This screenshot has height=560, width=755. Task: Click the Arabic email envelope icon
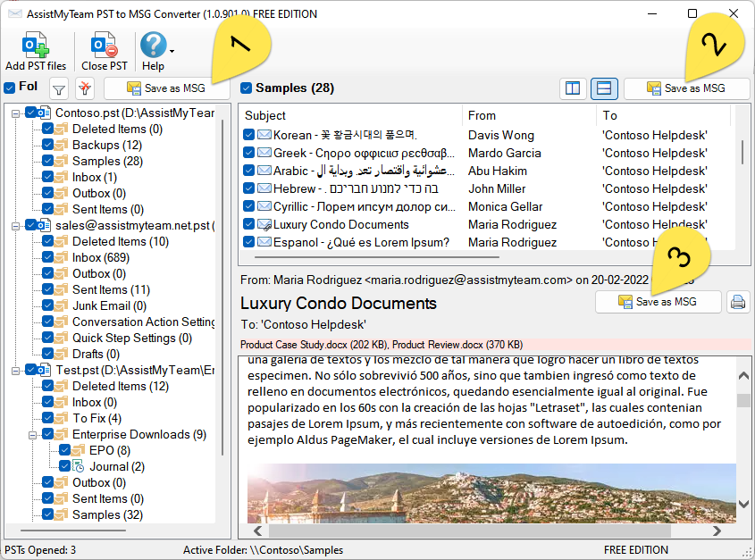pyautogui.click(x=264, y=171)
